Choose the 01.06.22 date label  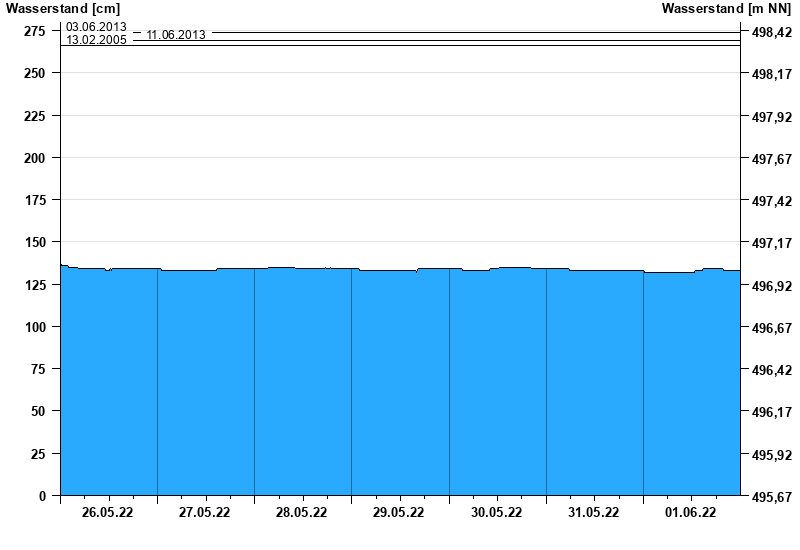691,513
